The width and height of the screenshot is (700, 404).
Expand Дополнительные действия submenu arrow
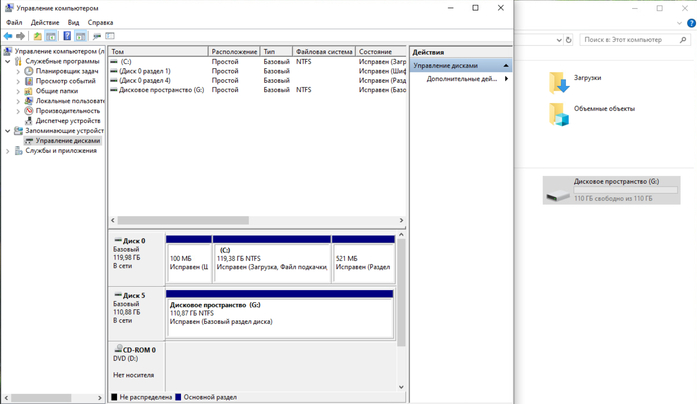(506, 78)
